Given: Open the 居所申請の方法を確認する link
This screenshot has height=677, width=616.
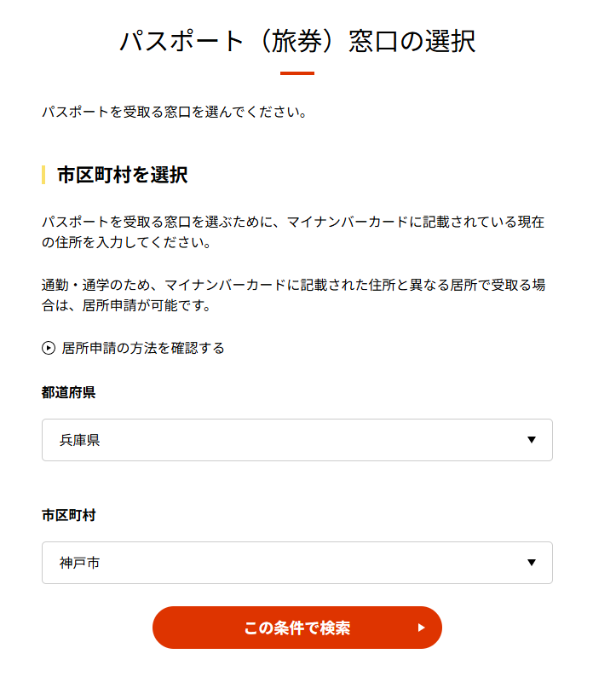Looking at the screenshot, I should (x=143, y=348).
